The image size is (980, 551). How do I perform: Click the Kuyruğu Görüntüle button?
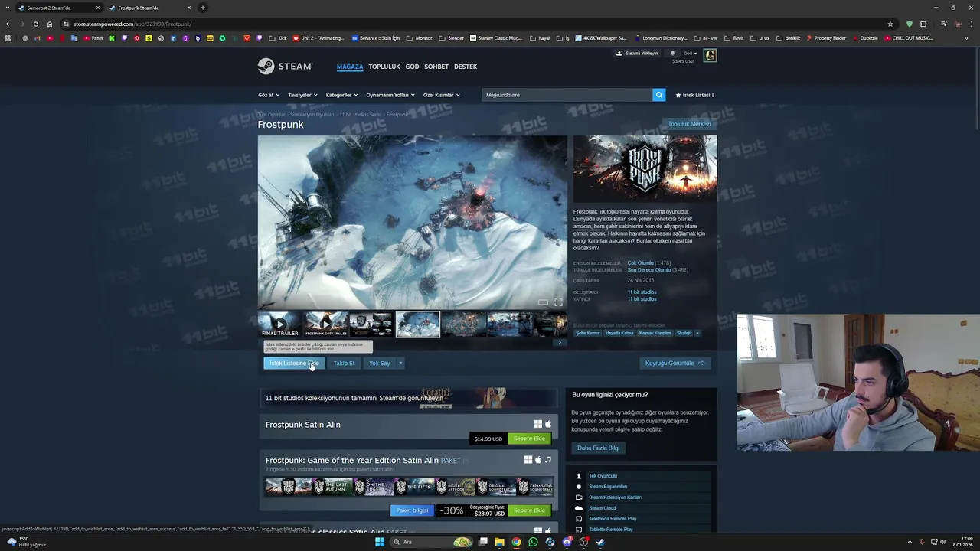[675, 363]
